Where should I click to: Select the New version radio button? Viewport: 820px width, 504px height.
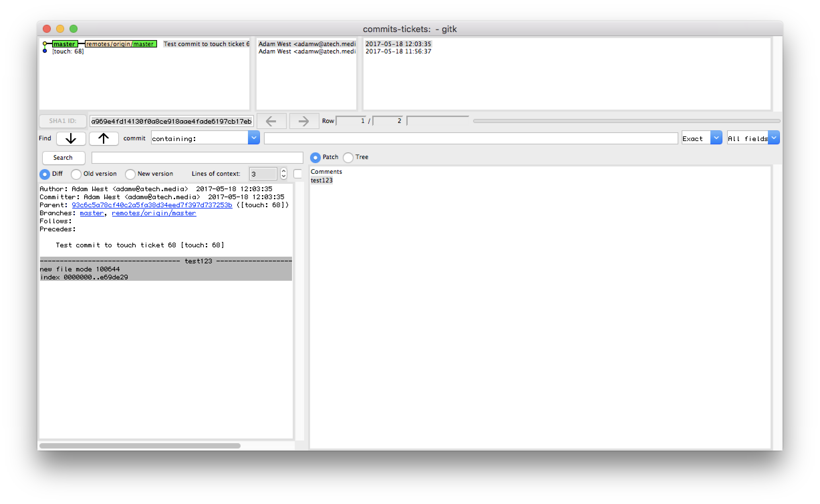tap(129, 173)
